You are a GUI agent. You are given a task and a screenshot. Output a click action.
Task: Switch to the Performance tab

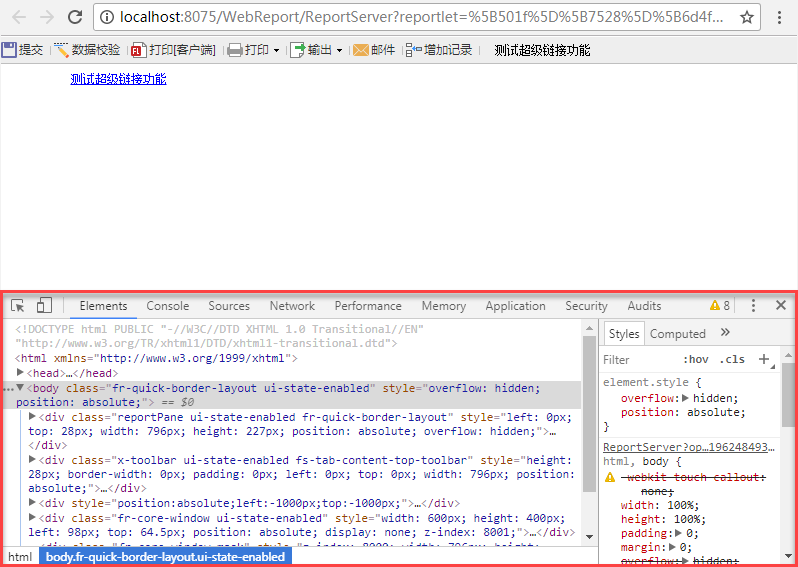(368, 306)
